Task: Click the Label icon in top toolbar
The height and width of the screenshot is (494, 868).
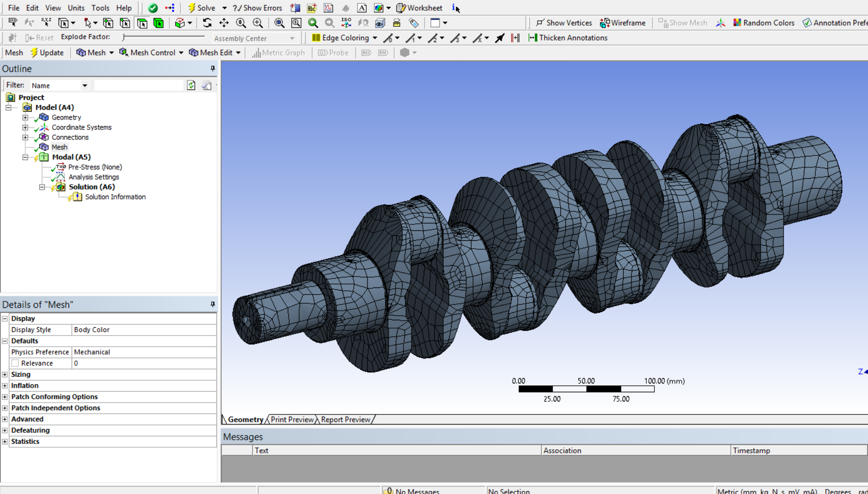Action: click(x=12, y=23)
